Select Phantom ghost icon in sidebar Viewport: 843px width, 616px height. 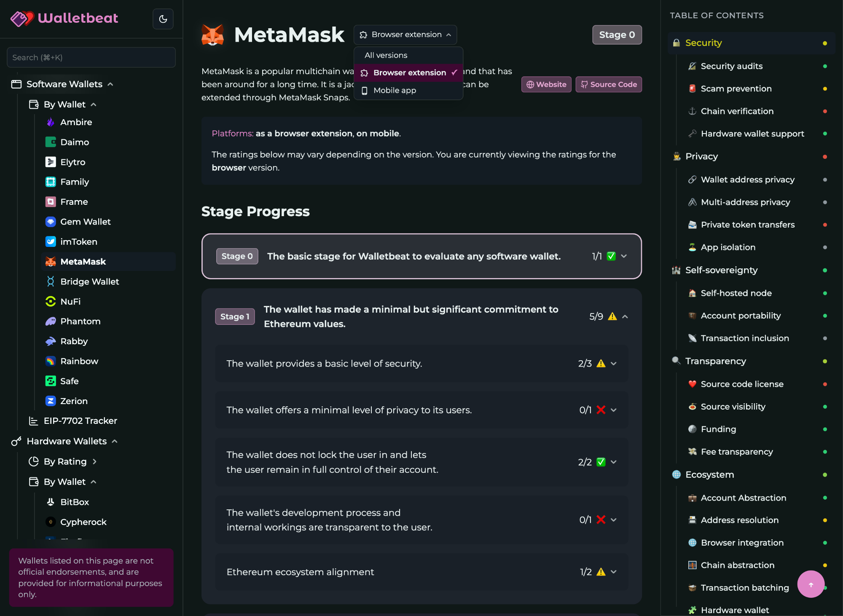click(x=51, y=321)
